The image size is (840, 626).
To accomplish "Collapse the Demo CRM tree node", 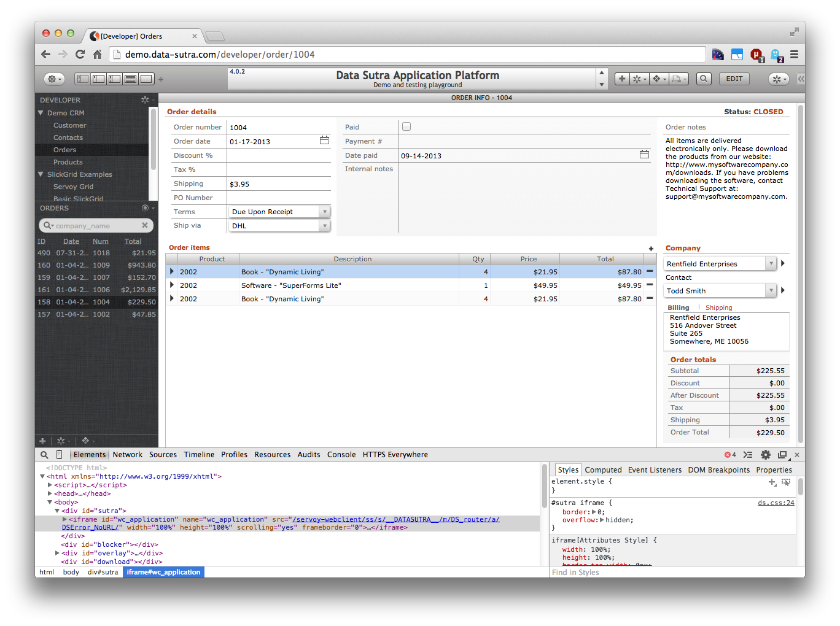I will (41, 113).
